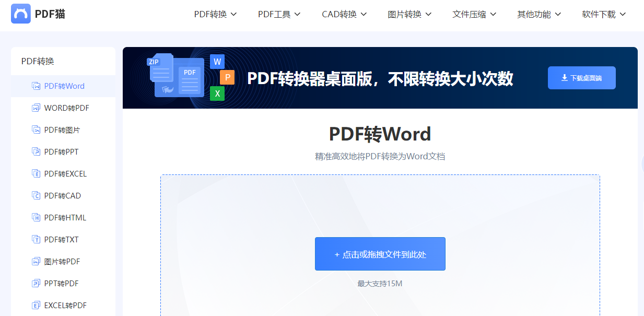Click the WORD转PDF sidebar icon
The image size is (644, 316).
pyautogui.click(x=36, y=108)
